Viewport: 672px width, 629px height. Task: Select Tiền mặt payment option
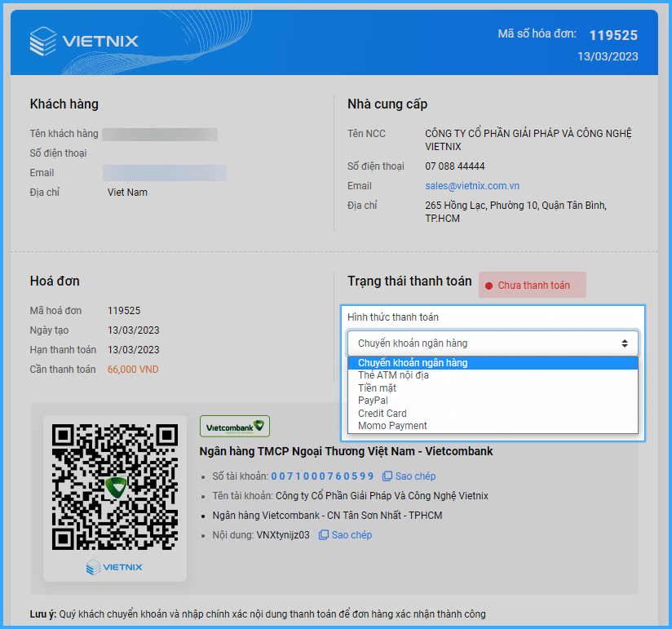click(493, 388)
